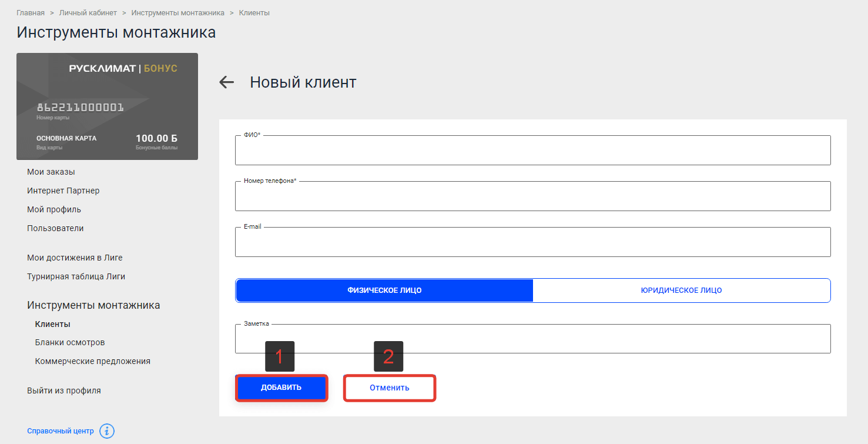Go to Мой профиль
Image resolution: width=868 pixels, height=444 pixels.
coord(54,209)
